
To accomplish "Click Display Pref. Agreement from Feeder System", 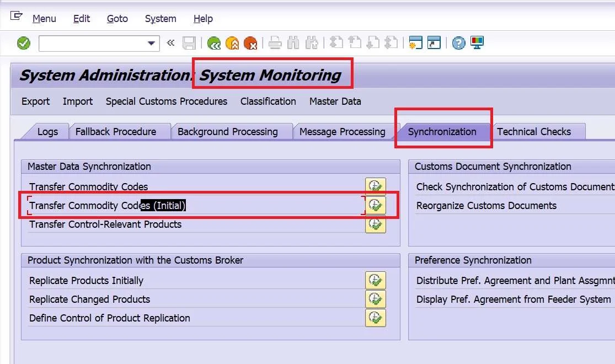I will coord(514,299).
